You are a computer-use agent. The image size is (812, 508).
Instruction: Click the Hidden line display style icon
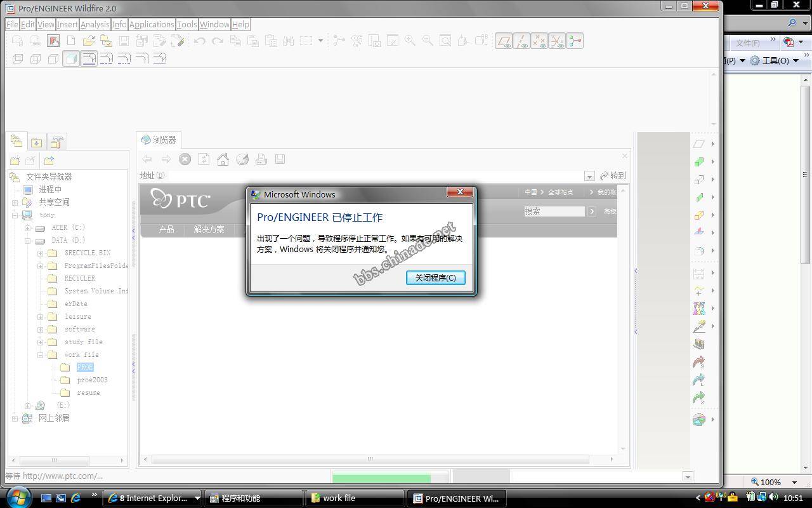tap(35, 58)
